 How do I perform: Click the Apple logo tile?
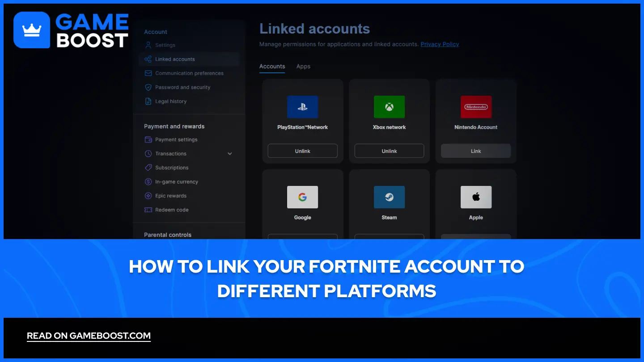pyautogui.click(x=476, y=197)
